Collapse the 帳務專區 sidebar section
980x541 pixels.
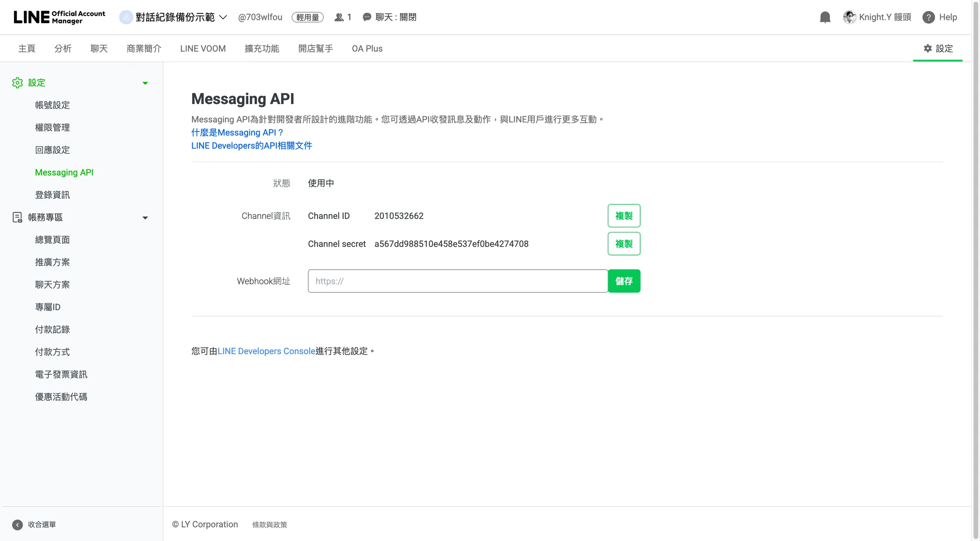(145, 218)
